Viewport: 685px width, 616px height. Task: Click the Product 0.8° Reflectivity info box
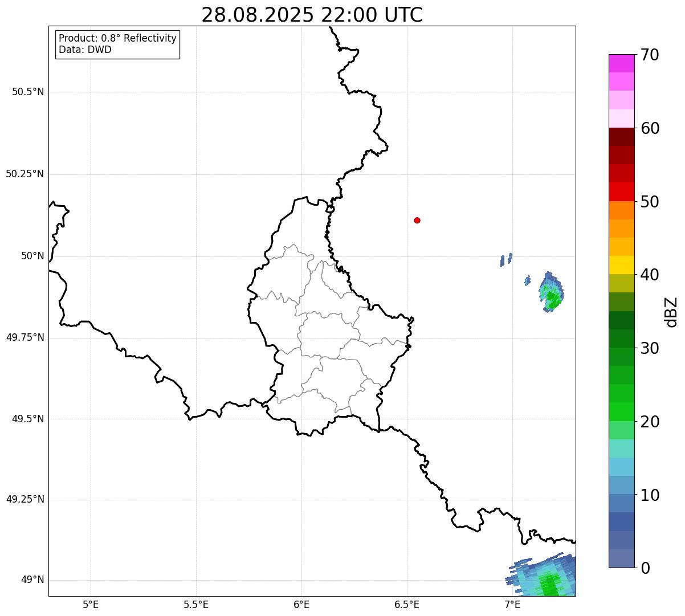(118, 44)
